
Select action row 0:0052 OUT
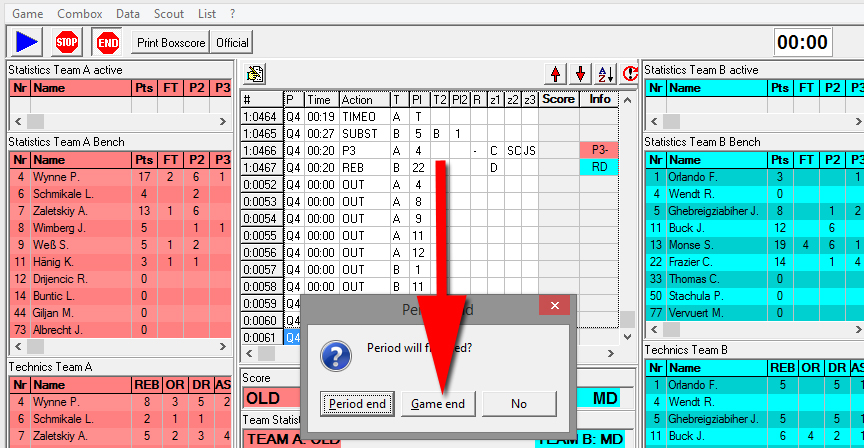pos(429,185)
